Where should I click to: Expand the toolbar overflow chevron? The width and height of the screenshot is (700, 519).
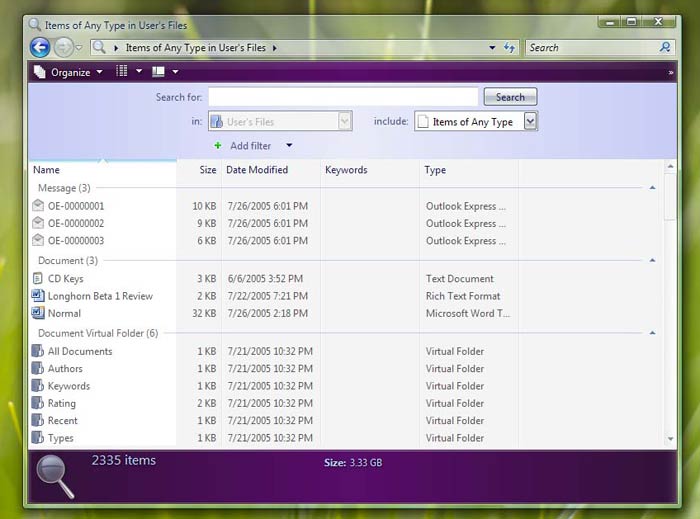pyautogui.click(x=670, y=72)
